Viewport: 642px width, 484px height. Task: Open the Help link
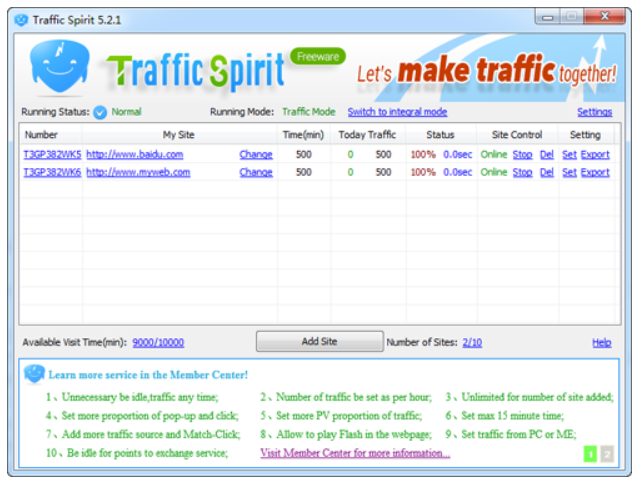601,342
